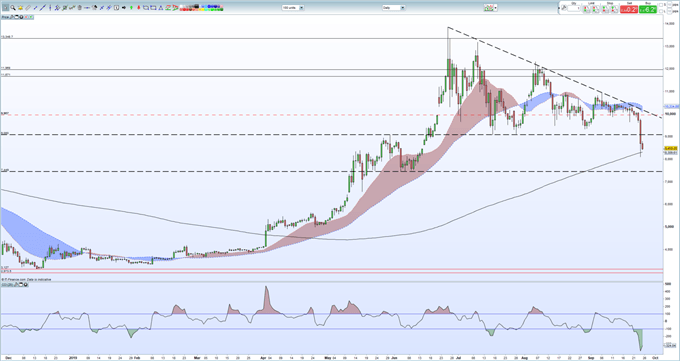Choose the triangle drawing tool
680x361 pixels.
click(160, 7)
